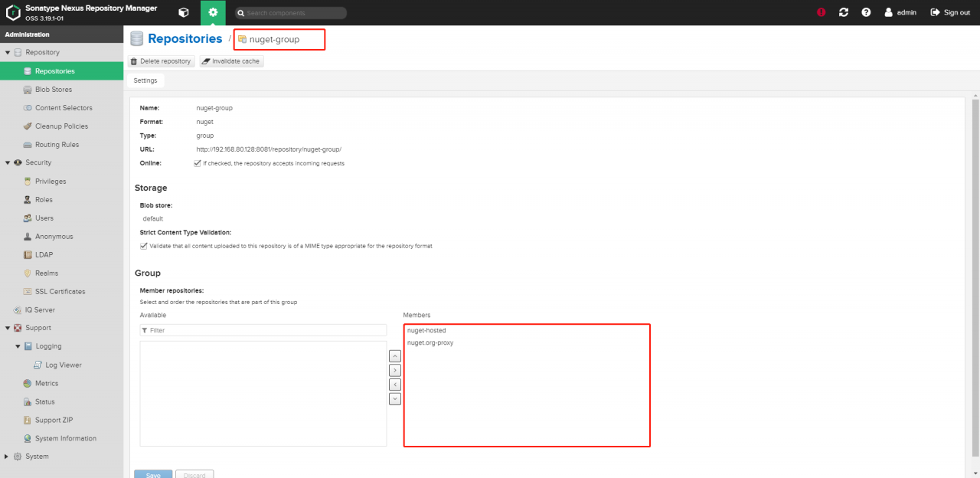The width and height of the screenshot is (980, 478).
Task: Click the Invalidate cache button
Action: coord(231,61)
